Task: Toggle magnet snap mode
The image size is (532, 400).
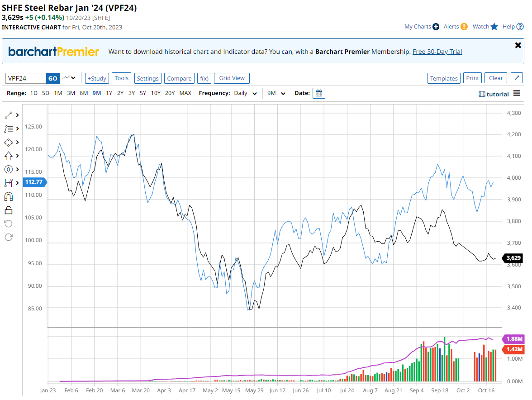Action: (8, 196)
